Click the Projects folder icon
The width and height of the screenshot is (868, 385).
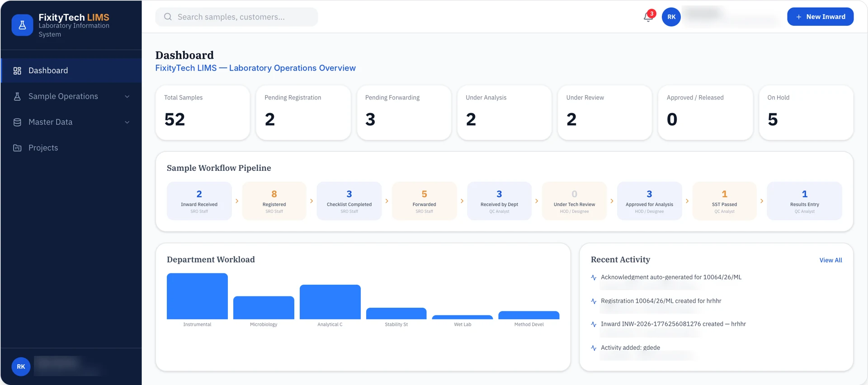click(x=17, y=148)
